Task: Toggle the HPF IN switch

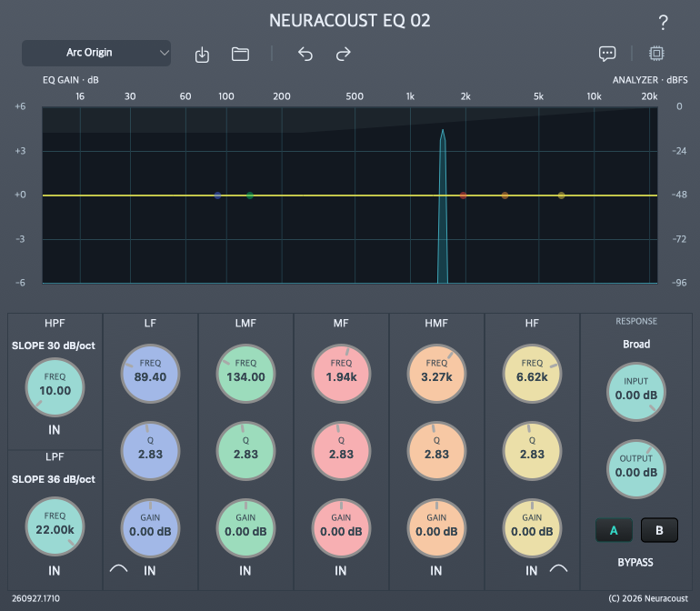Action: tap(54, 430)
